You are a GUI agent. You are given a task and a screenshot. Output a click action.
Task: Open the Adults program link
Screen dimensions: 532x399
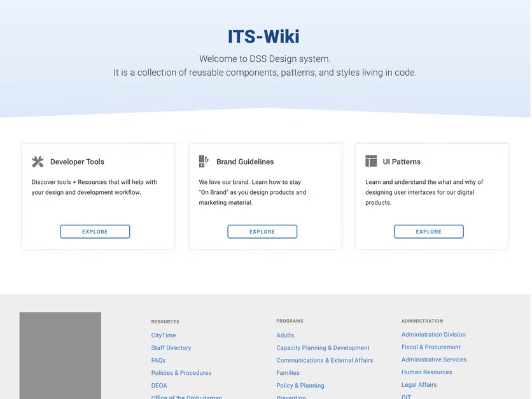(285, 335)
